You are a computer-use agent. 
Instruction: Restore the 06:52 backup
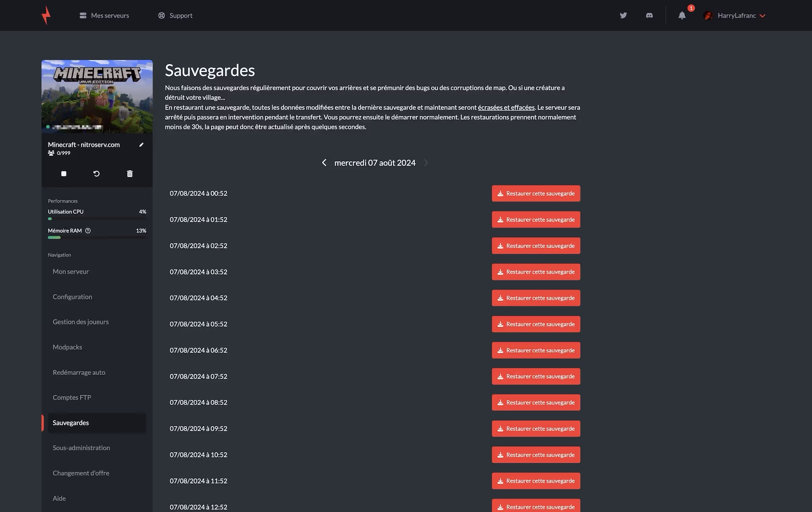[536, 350]
